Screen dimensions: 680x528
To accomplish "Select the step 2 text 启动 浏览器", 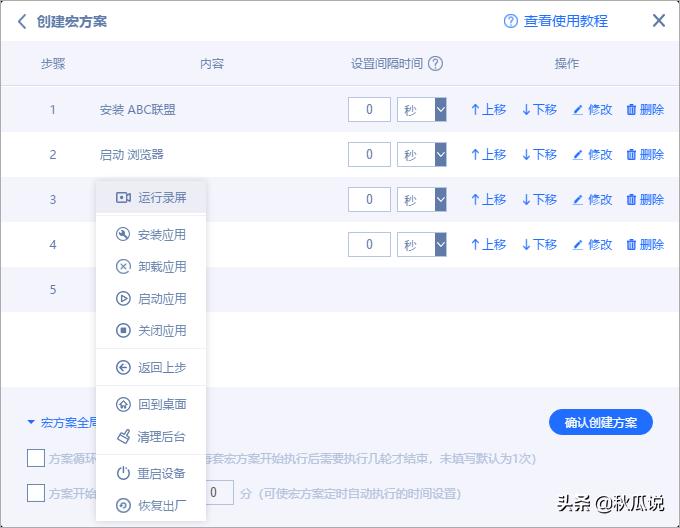I will click(131, 155).
